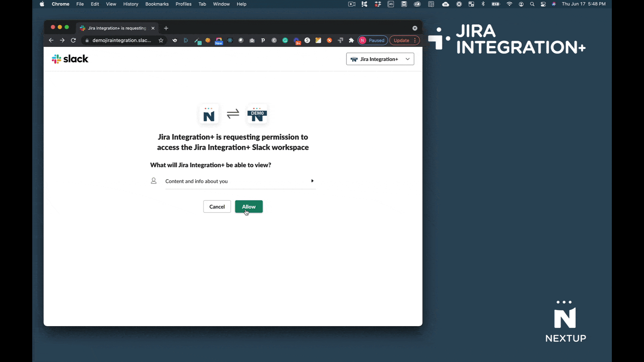Open the Wi-Fi status menu
644x362 pixels.
click(x=509, y=4)
